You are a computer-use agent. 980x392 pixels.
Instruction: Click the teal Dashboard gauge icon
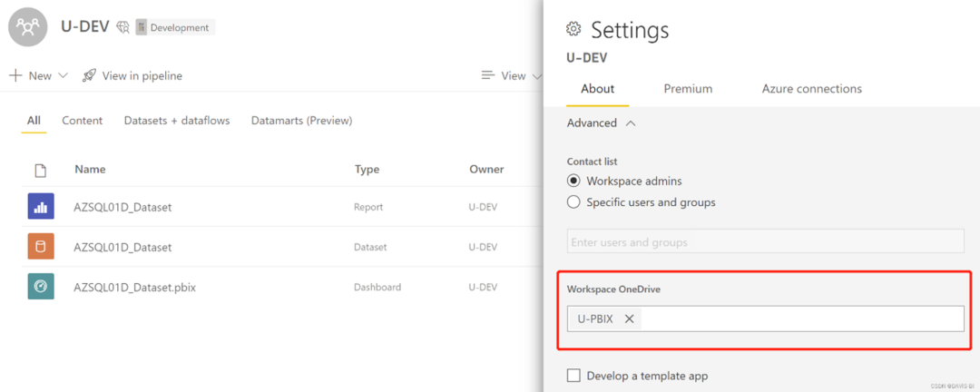tap(41, 287)
